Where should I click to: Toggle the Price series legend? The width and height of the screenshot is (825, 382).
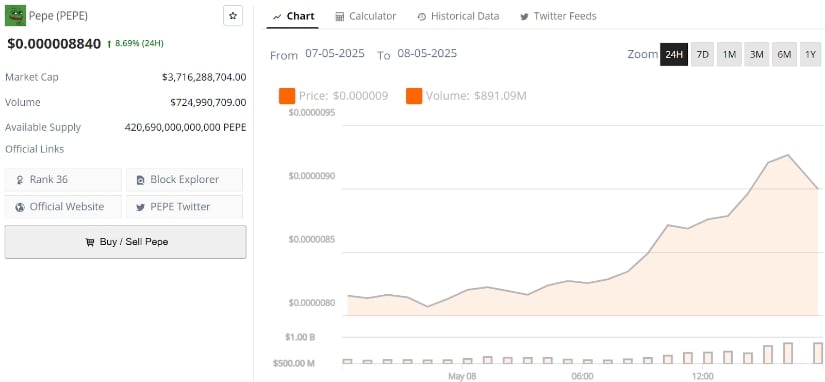[x=334, y=96]
